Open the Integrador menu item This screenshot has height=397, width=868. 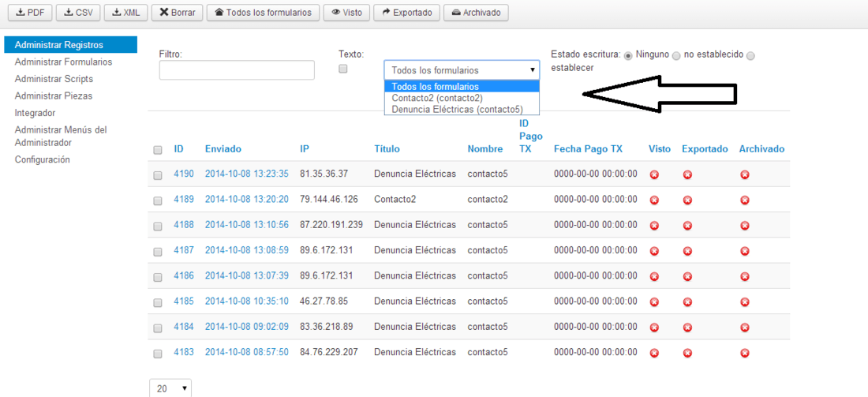[x=35, y=113]
